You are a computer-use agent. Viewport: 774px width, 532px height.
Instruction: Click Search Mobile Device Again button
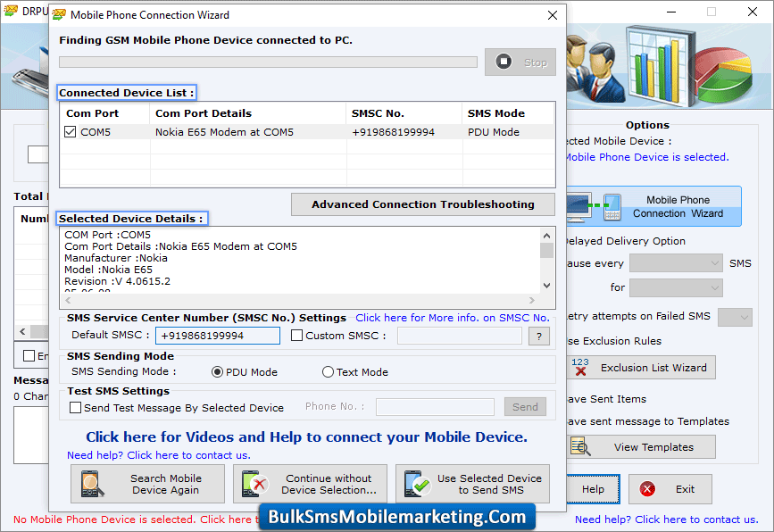(147, 484)
